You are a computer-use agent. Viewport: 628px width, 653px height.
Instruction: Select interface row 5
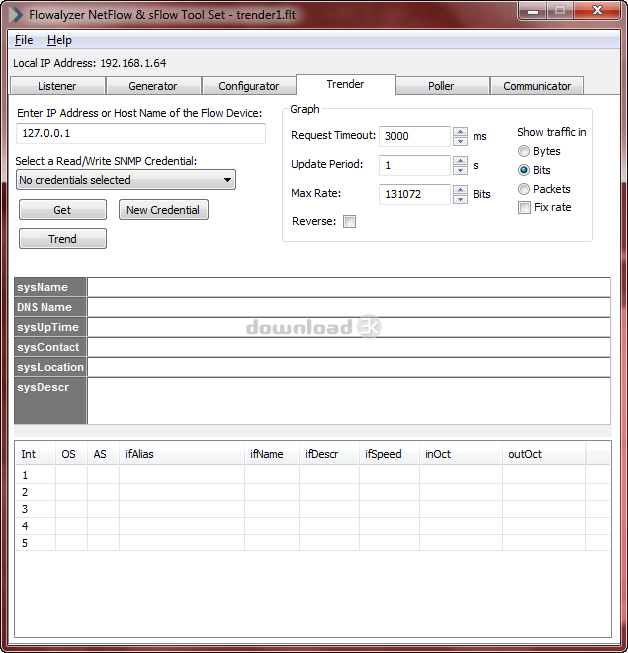click(x=313, y=543)
